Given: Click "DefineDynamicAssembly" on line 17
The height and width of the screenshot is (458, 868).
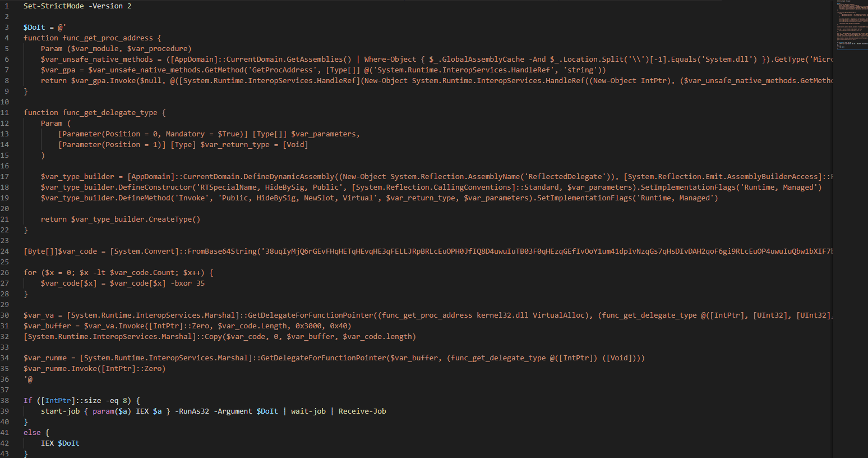Looking at the screenshot, I should click(289, 177).
